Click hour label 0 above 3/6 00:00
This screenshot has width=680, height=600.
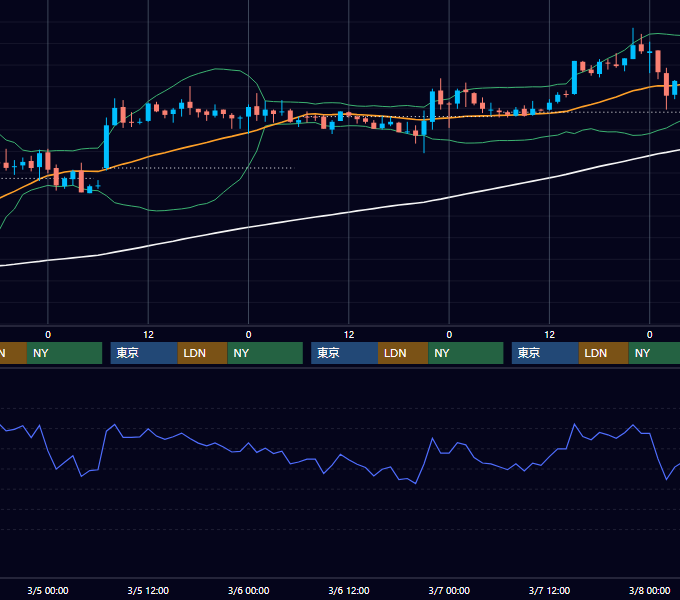[248, 335]
